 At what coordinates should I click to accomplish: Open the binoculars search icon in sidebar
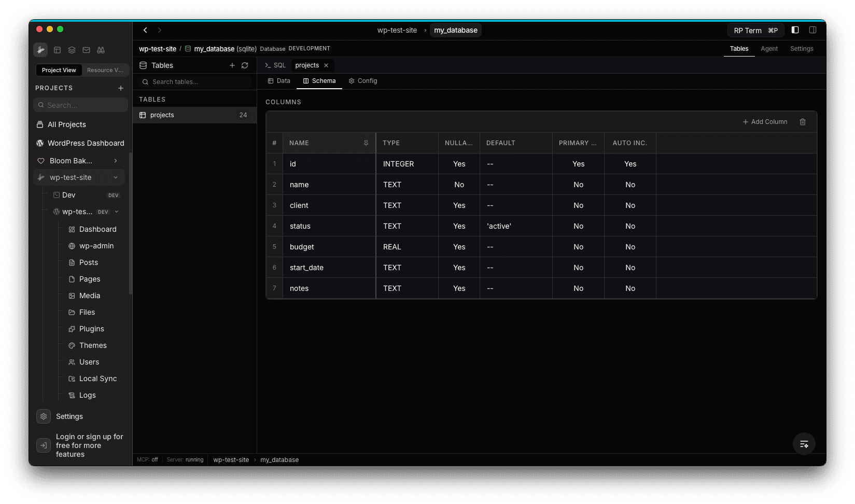(x=101, y=50)
